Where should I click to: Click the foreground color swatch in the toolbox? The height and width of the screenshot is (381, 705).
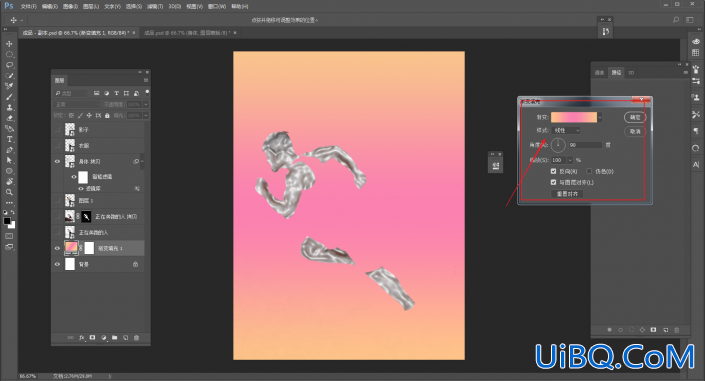pos(7,221)
